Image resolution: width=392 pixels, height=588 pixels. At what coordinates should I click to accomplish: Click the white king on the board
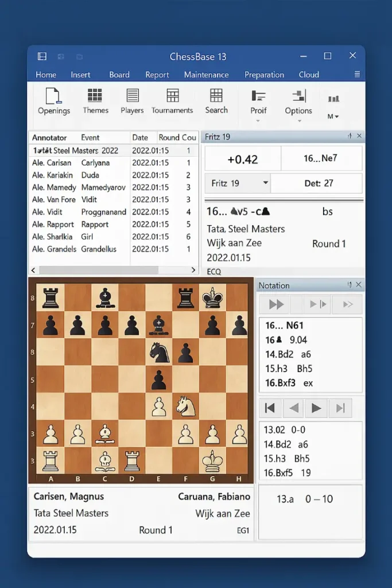click(x=212, y=461)
